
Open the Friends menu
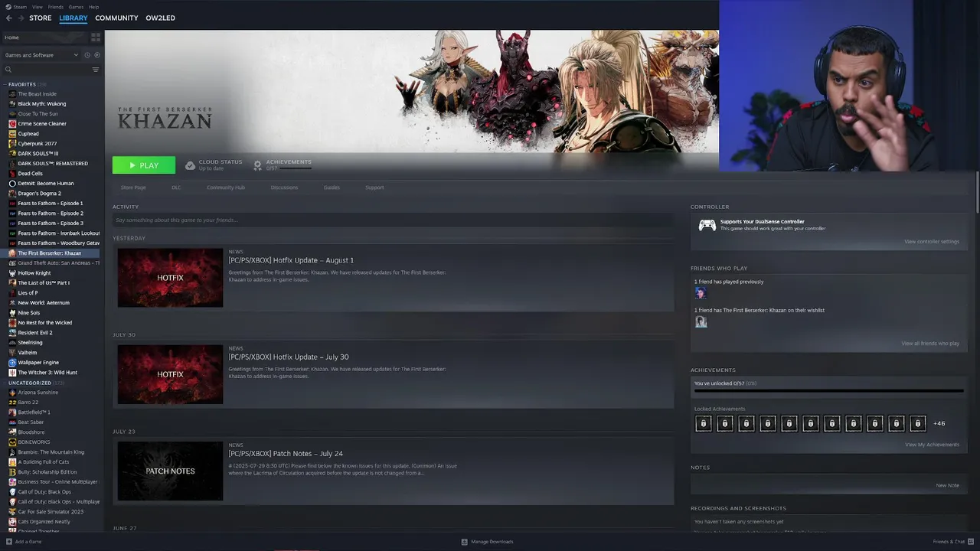pyautogui.click(x=56, y=7)
